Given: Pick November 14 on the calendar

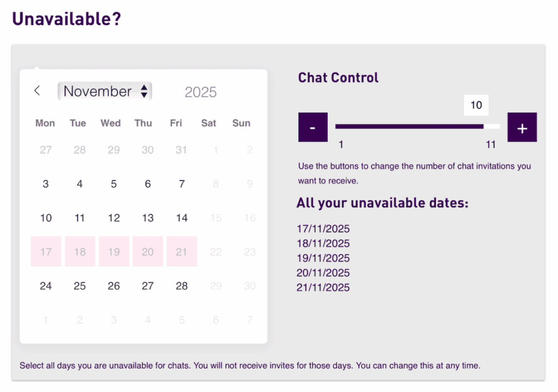Looking at the screenshot, I should tap(181, 218).
